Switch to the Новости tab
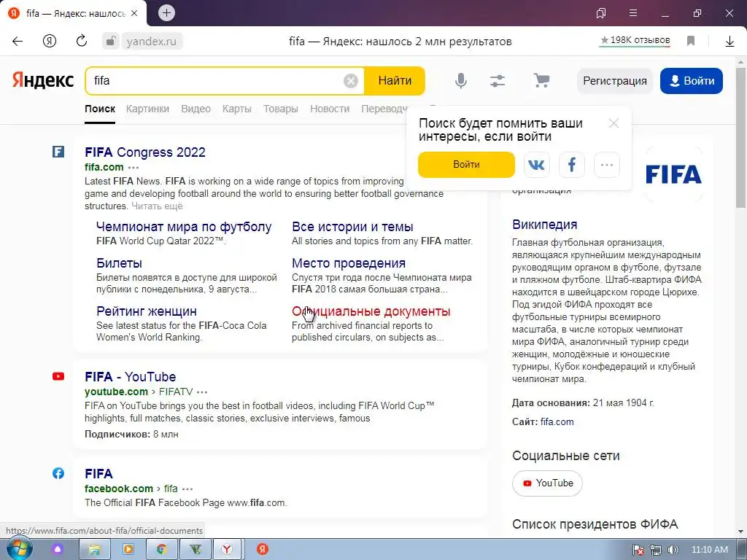 click(330, 109)
